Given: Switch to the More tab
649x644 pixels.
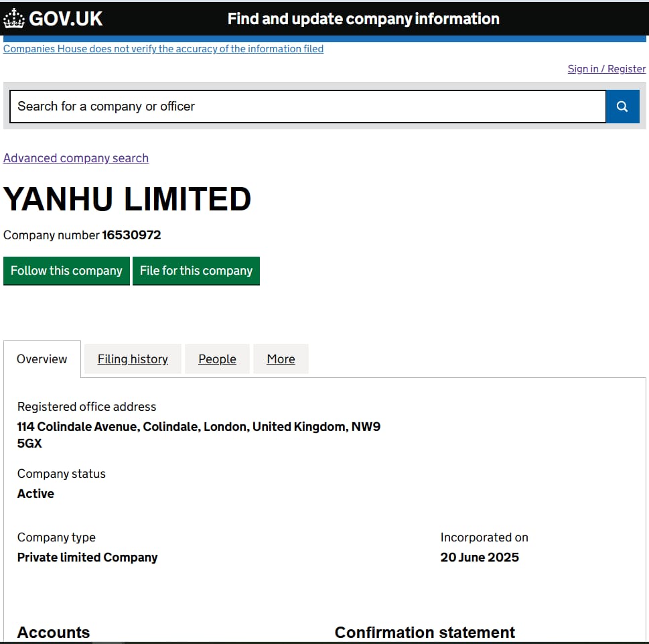Looking at the screenshot, I should [281, 359].
